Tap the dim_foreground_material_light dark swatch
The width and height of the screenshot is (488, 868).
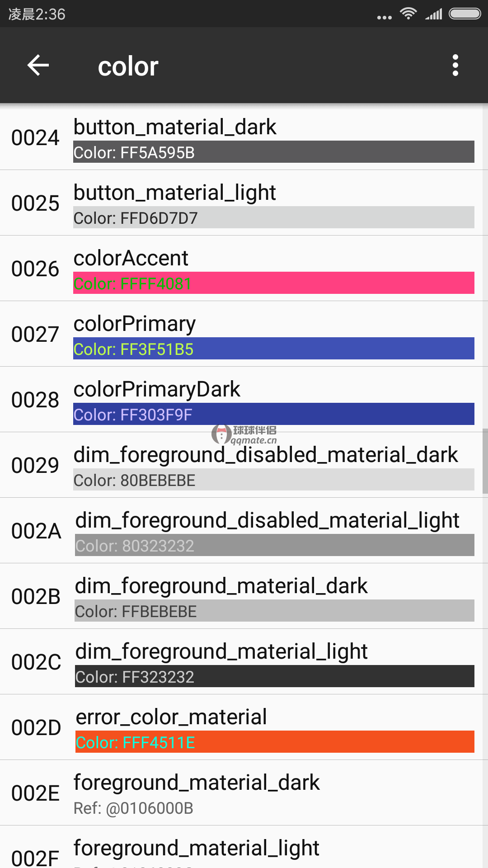pos(274,676)
